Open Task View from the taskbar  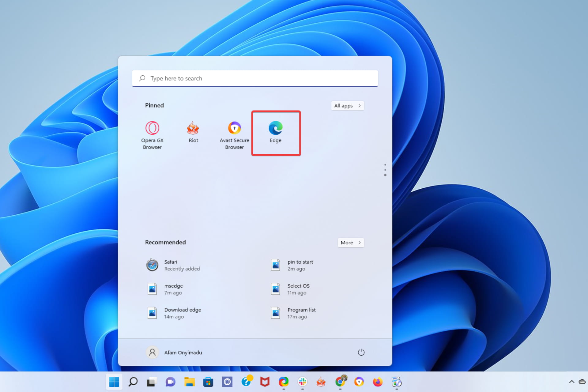(152, 382)
